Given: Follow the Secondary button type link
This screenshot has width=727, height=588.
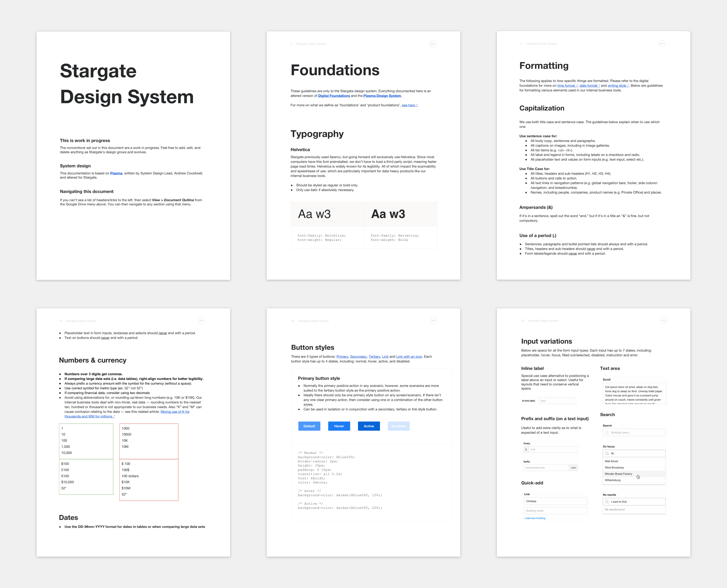Looking at the screenshot, I should (x=358, y=357).
